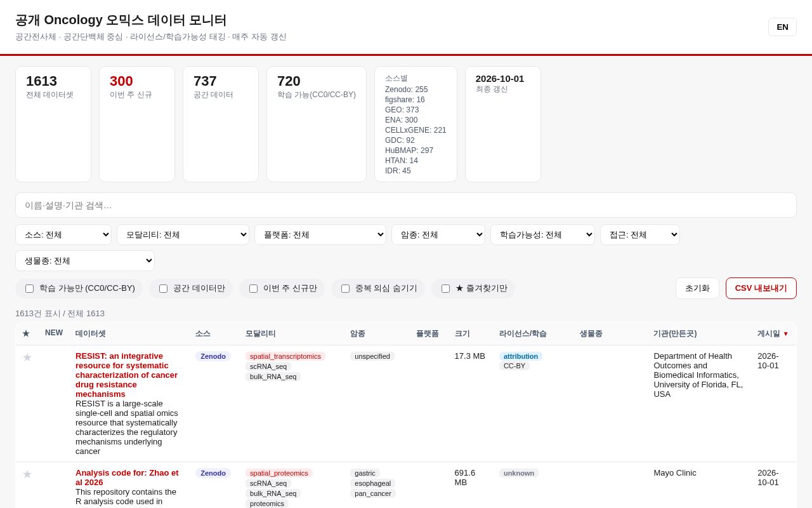Tick the 공간 데이터만 checkbox

pos(163,288)
